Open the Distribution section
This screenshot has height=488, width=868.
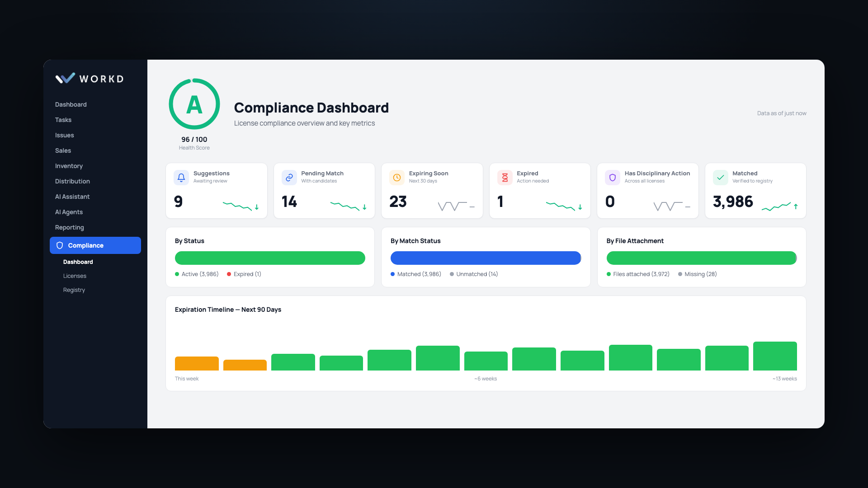pyautogui.click(x=72, y=181)
